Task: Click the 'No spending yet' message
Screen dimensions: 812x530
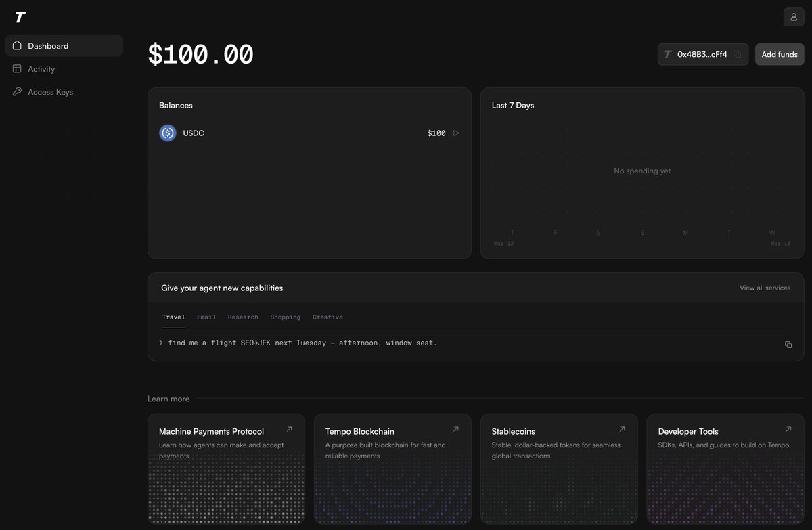Action: coord(642,171)
